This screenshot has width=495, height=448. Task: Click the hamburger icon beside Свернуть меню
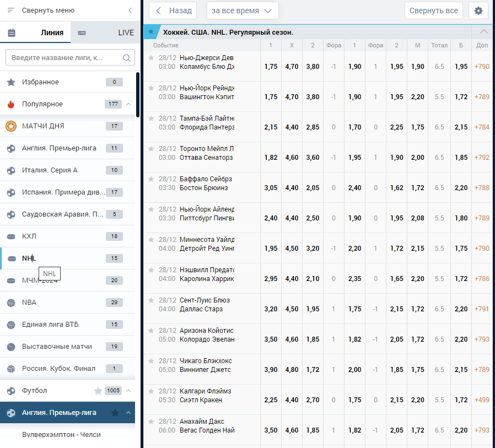click(x=10, y=10)
